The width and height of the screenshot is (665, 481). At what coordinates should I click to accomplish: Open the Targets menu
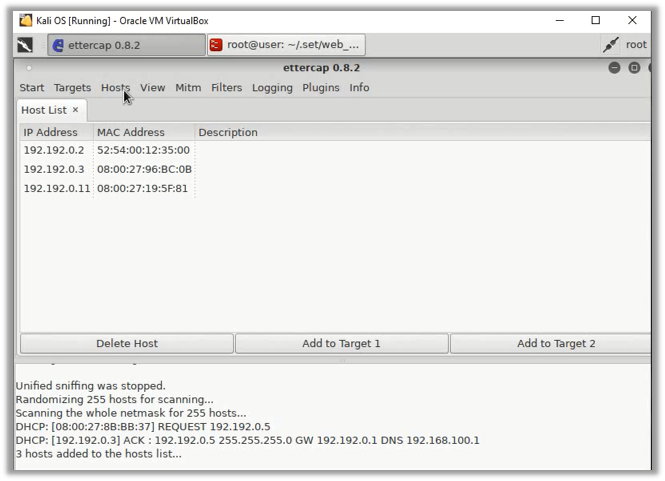click(72, 88)
